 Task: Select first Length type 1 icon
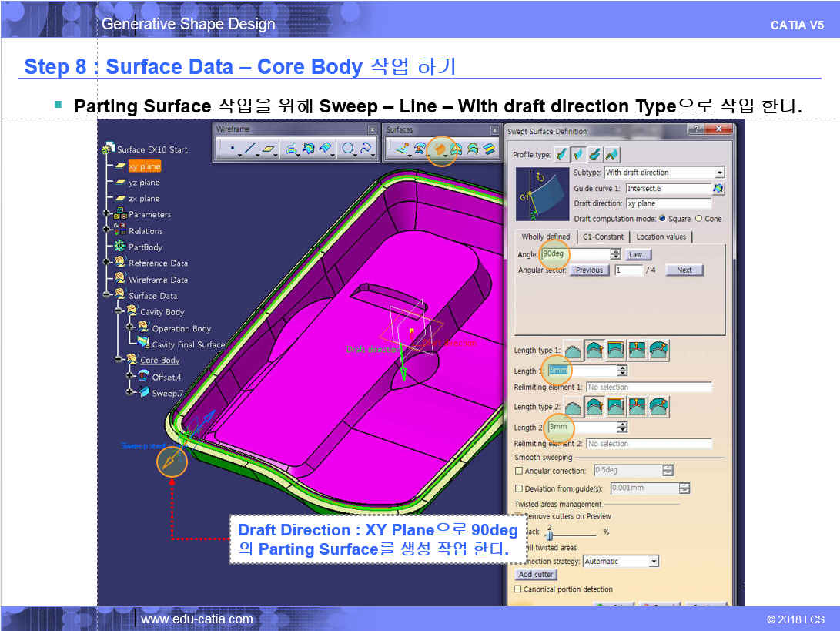pos(574,351)
